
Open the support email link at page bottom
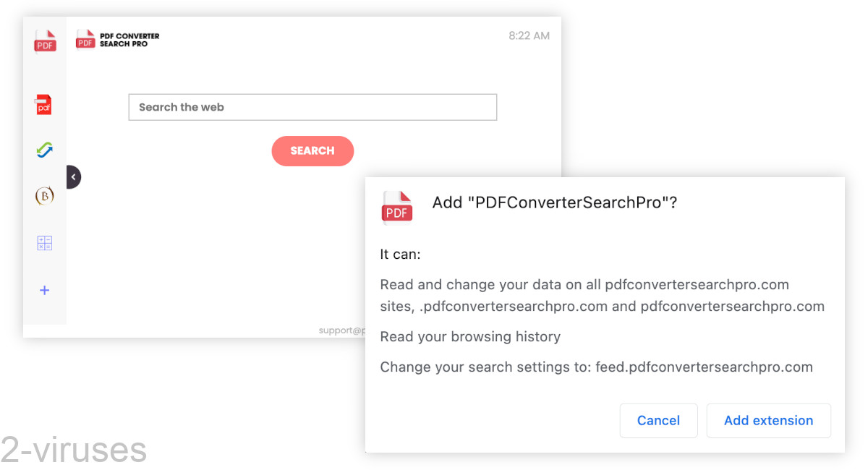click(341, 330)
